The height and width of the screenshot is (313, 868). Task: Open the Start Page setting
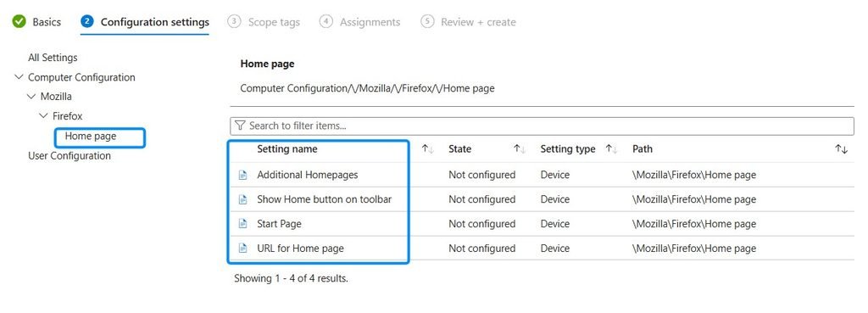click(x=279, y=224)
